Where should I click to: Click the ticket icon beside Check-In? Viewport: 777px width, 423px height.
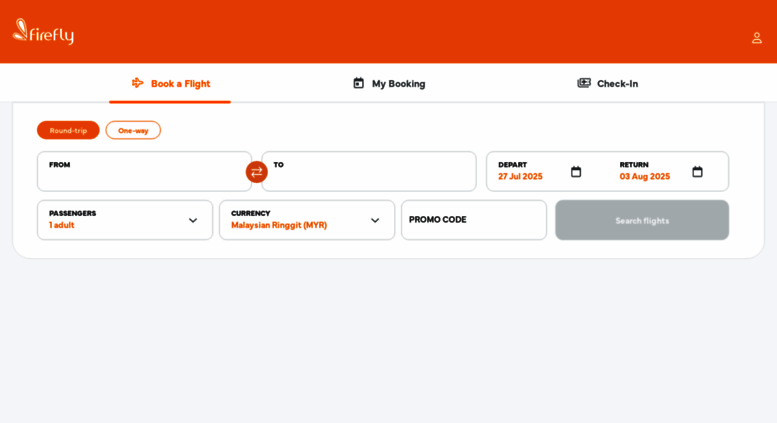click(584, 83)
